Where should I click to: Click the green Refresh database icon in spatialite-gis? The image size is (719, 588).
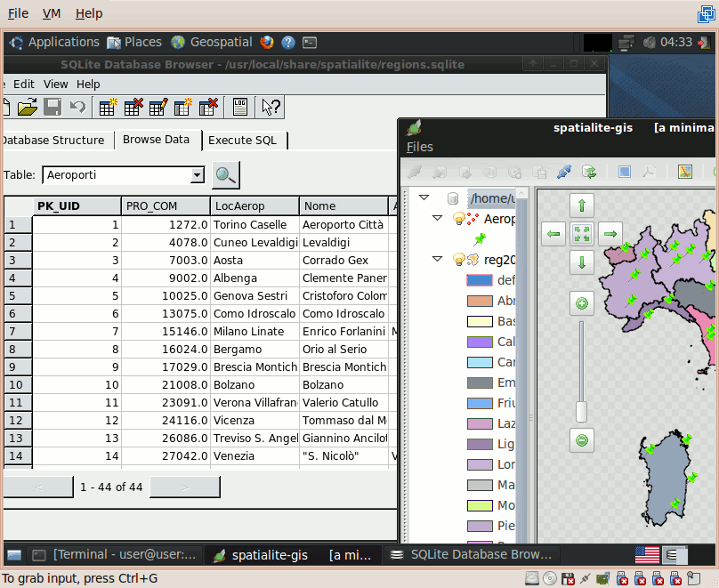tap(589, 172)
